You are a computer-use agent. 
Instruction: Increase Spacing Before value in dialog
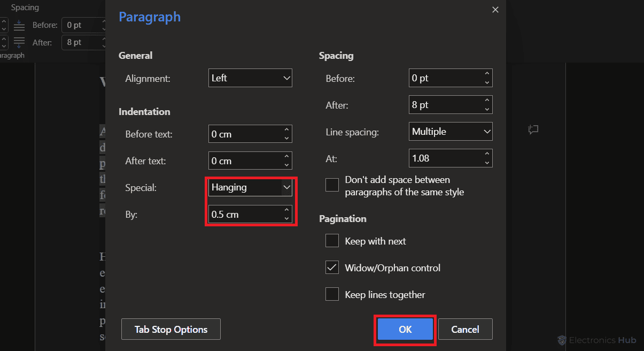point(487,73)
